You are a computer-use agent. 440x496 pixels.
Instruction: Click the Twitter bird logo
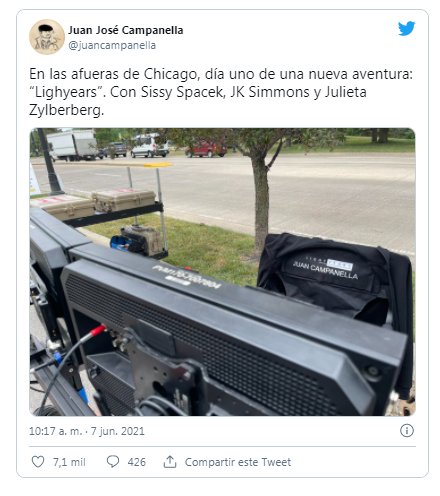tap(406, 28)
